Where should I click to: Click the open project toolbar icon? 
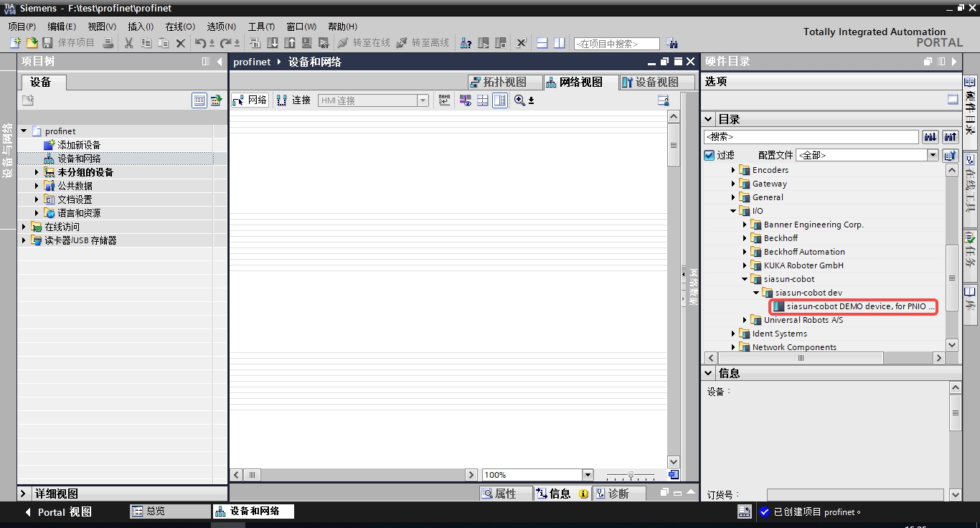coord(32,43)
